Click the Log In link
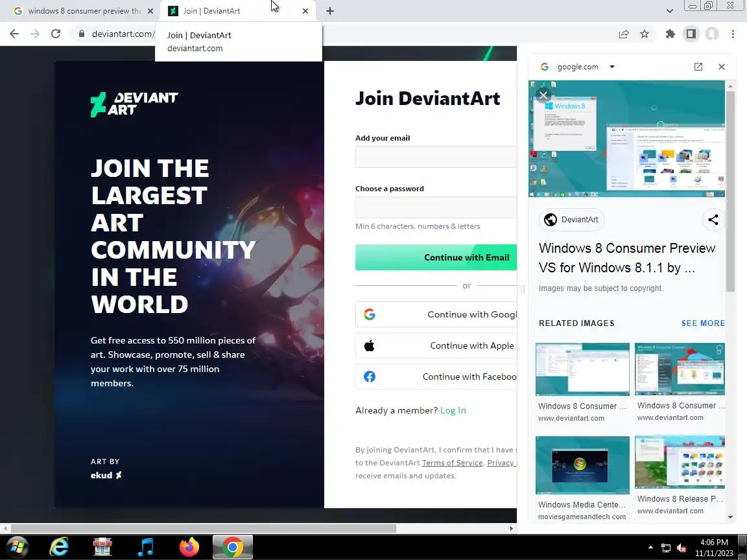The height and width of the screenshot is (560, 747). [x=453, y=410]
